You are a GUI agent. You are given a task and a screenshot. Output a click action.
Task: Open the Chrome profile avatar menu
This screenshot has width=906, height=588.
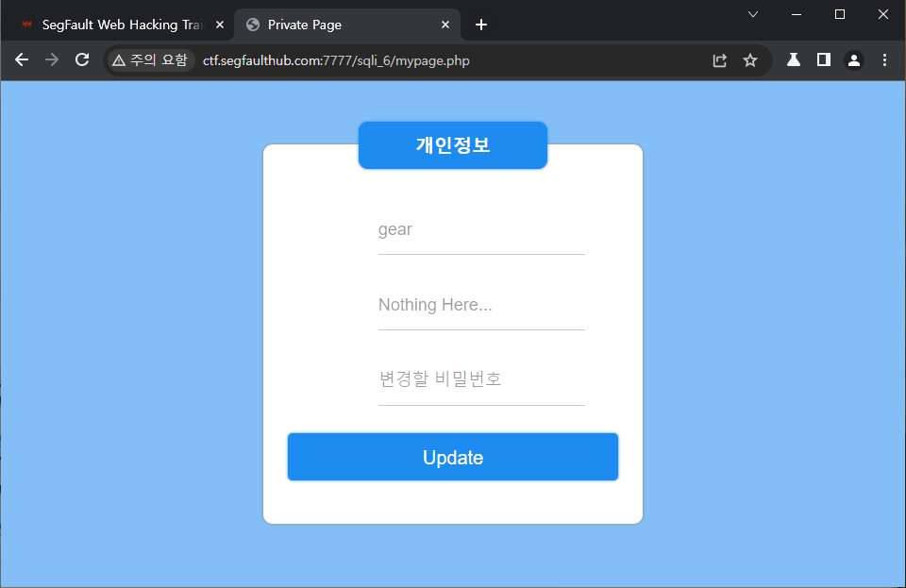point(854,60)
